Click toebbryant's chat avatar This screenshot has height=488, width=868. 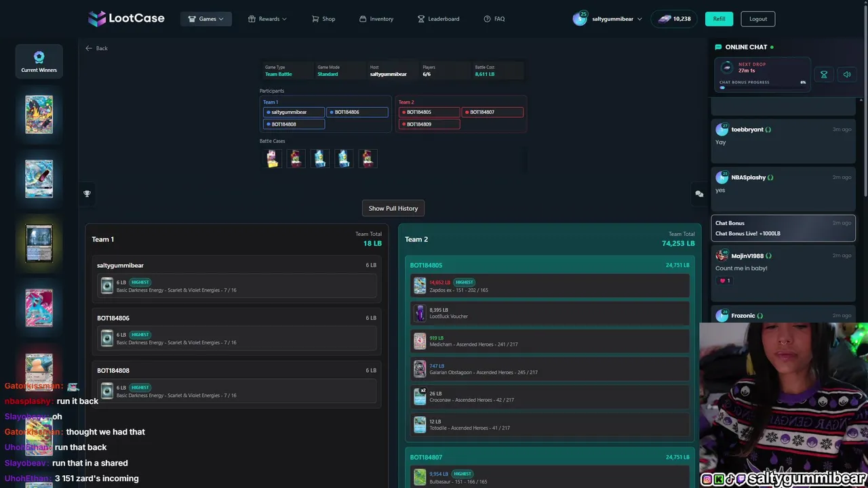point(722,129)
